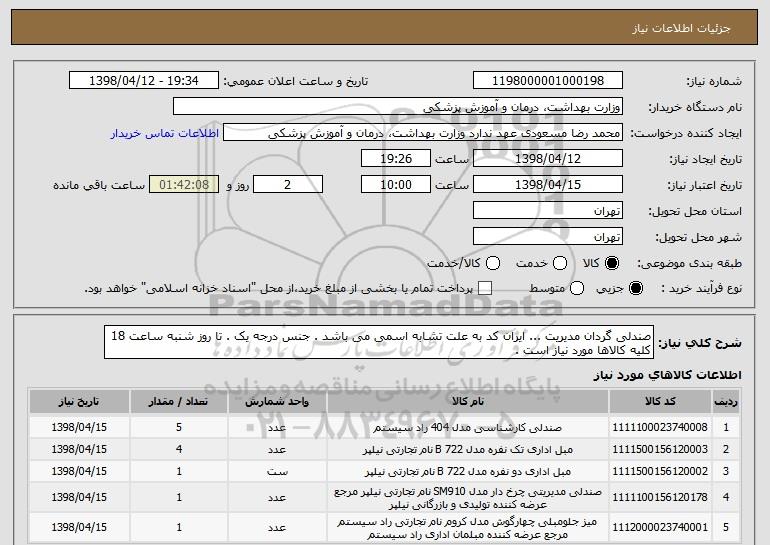Click item name مبل اداری تک نفره
This screenshot has height=545, width=770.
point(468,450)
